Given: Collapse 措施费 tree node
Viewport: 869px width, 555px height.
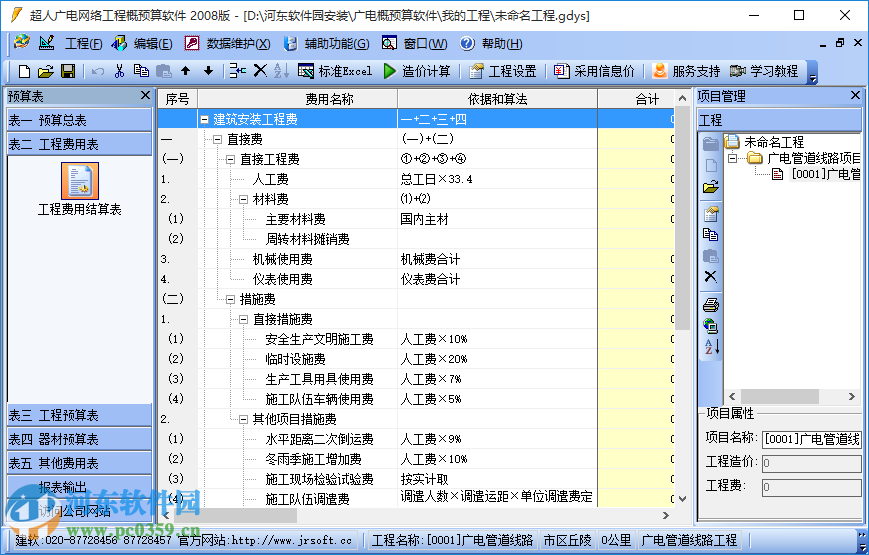Looking at the screenshot, I should [x=231, y=299].
